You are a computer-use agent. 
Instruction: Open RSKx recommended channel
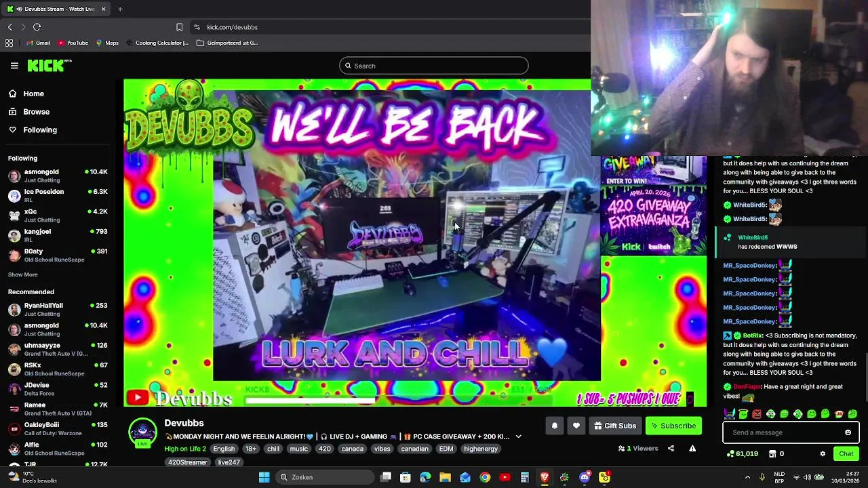(58, 369)
